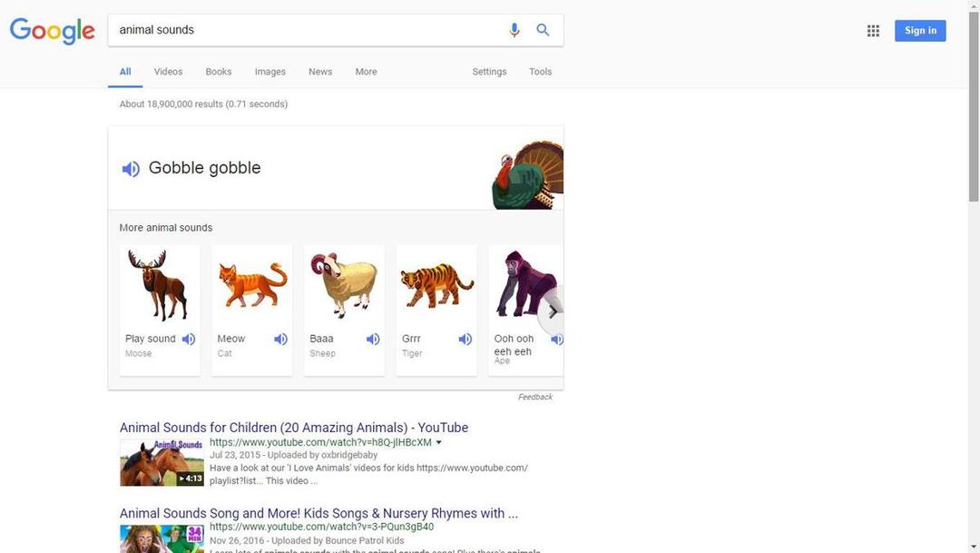
Task: Start voice search with microphone icon
Action: pyautogui.click(x=514, y=30)
